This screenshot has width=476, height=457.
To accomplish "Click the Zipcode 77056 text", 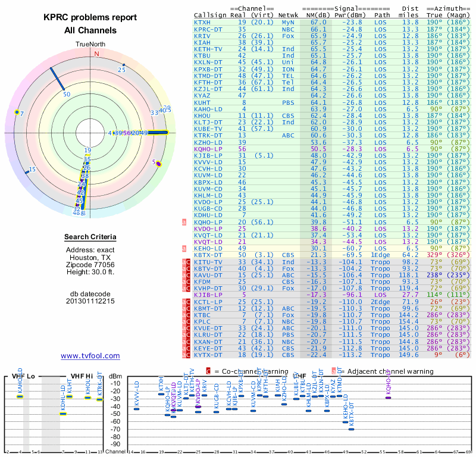I will point(90,265).
